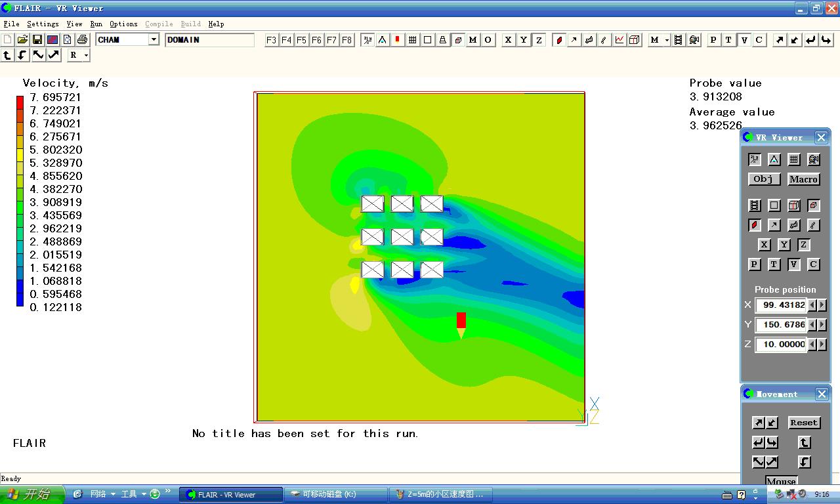
Task: Toggle vector arrow display in top toolbar
Action: point(574,40)
